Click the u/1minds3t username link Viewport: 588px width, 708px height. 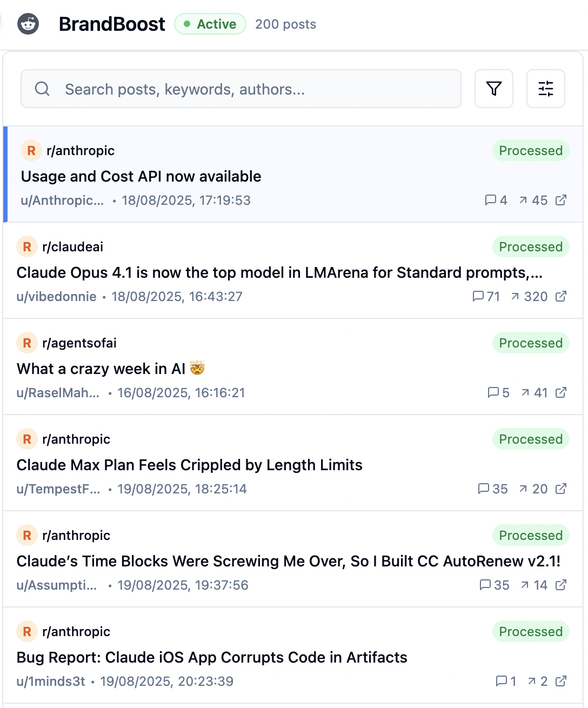coord(50,682)
